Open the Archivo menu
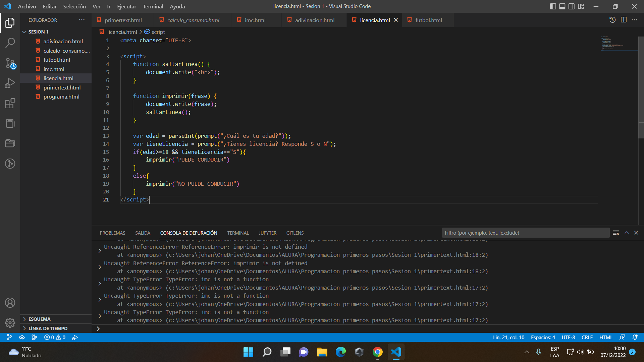 (27, 6)
